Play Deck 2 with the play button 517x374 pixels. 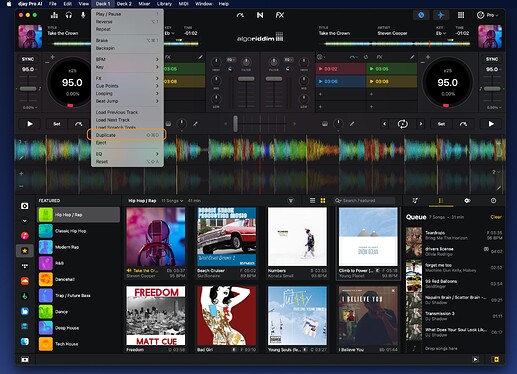491,124
